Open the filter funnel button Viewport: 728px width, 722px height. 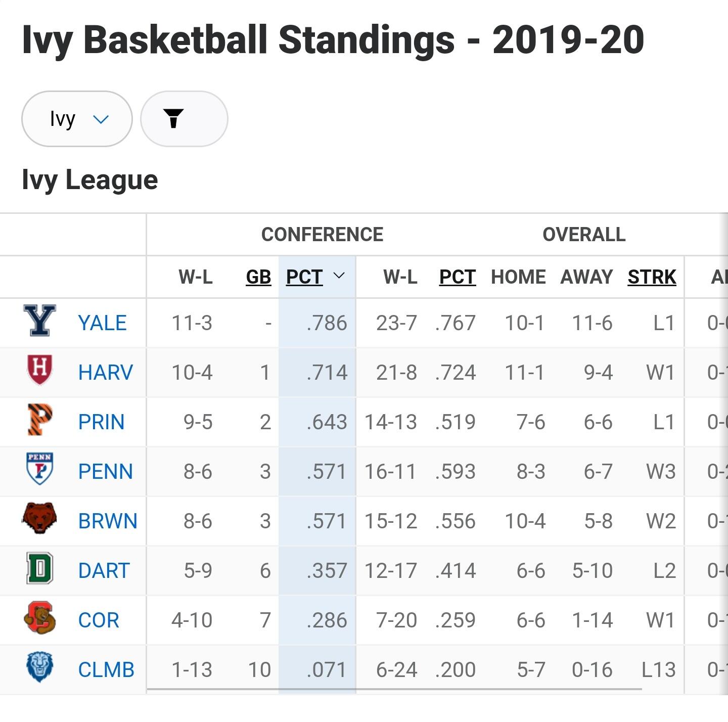click(184, 119)
